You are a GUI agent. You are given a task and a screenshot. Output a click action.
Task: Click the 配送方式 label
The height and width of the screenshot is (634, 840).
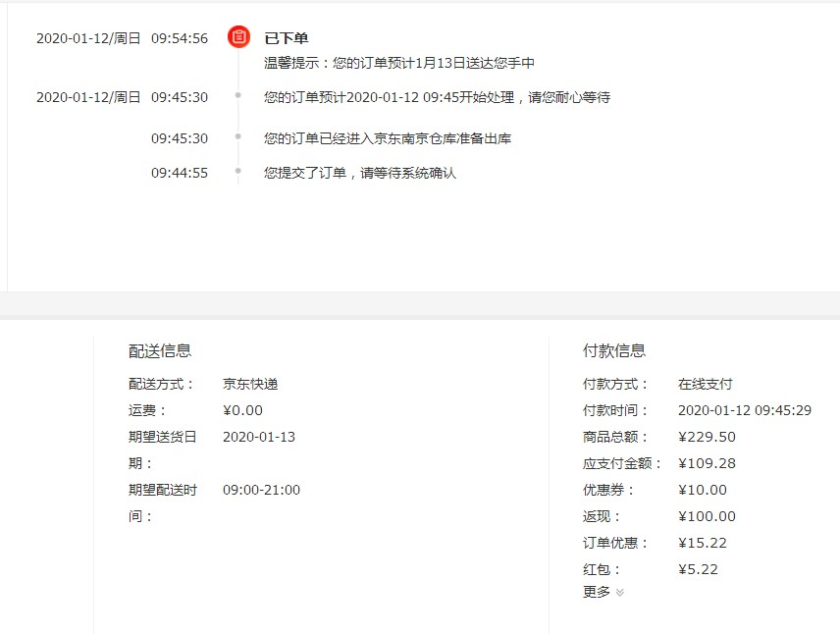pyautogui.click(x=161, y=384)
